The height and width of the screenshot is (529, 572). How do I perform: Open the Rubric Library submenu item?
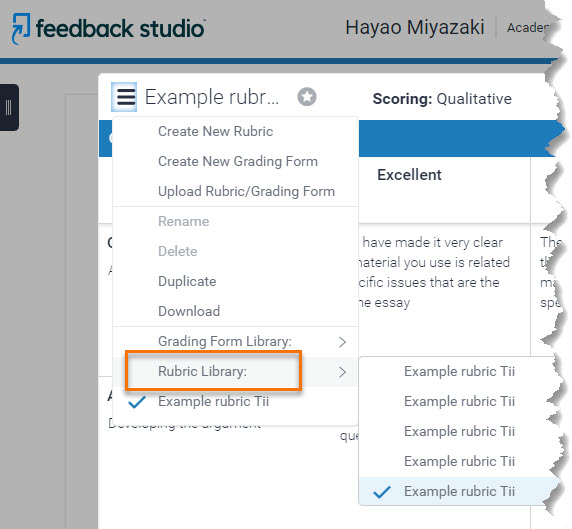[235, 372]
